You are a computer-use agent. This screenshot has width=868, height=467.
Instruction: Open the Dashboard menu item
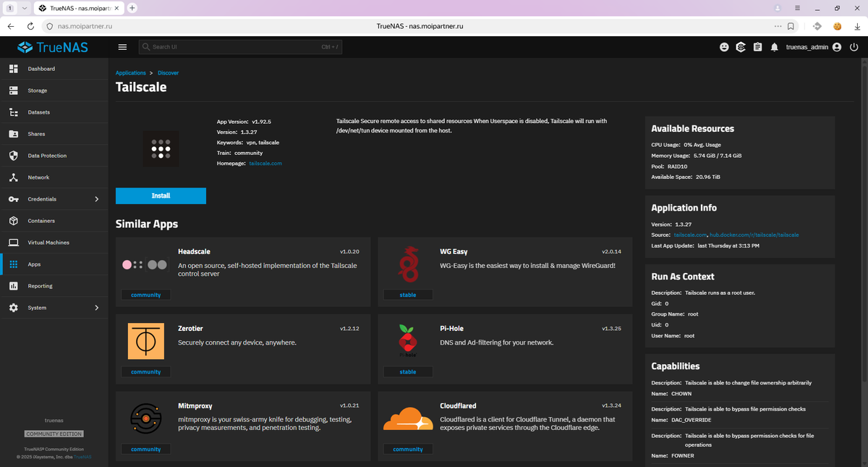coord(54,69)
